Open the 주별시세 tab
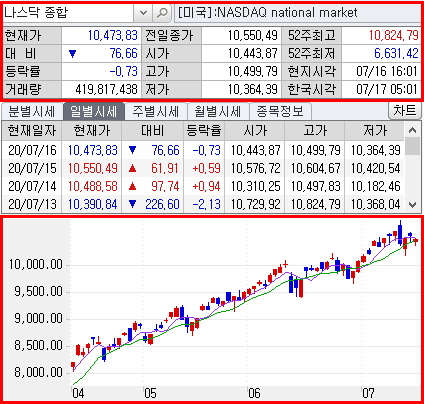 coord(156,111)
